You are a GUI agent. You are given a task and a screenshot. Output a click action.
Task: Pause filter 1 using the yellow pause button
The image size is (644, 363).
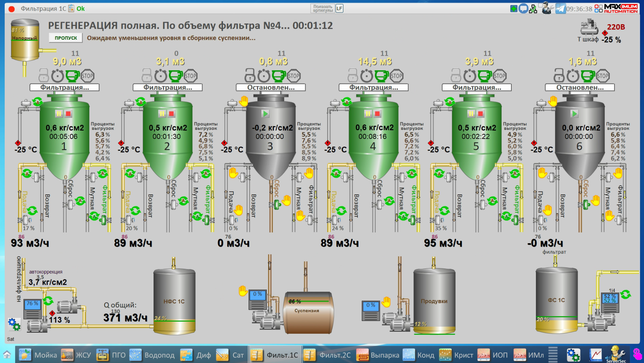coord(59,114)
